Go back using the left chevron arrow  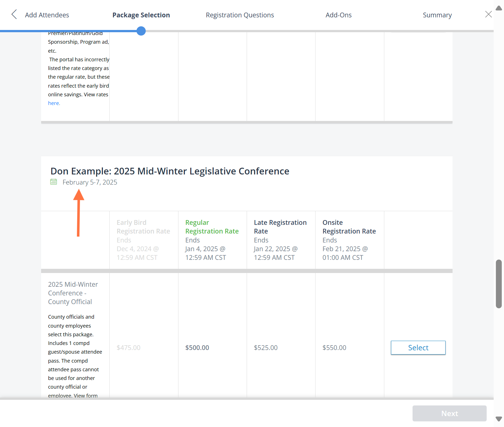point(14,14)
